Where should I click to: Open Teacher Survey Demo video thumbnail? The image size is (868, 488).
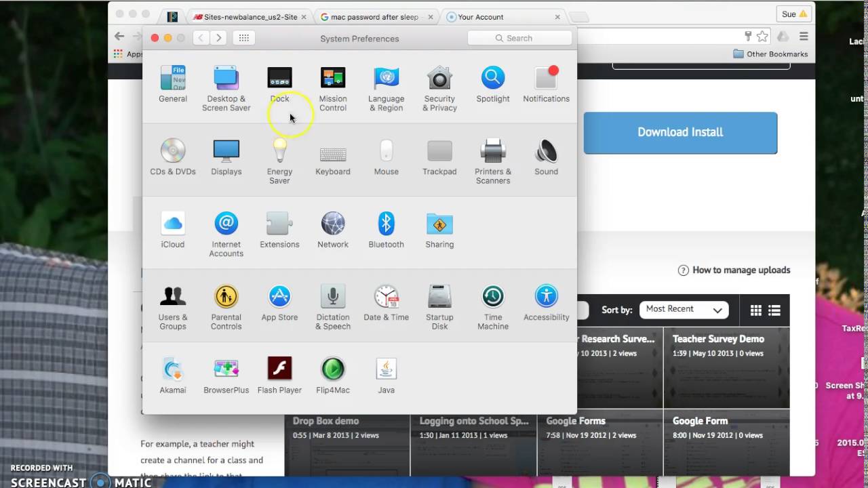coord(726,367)
